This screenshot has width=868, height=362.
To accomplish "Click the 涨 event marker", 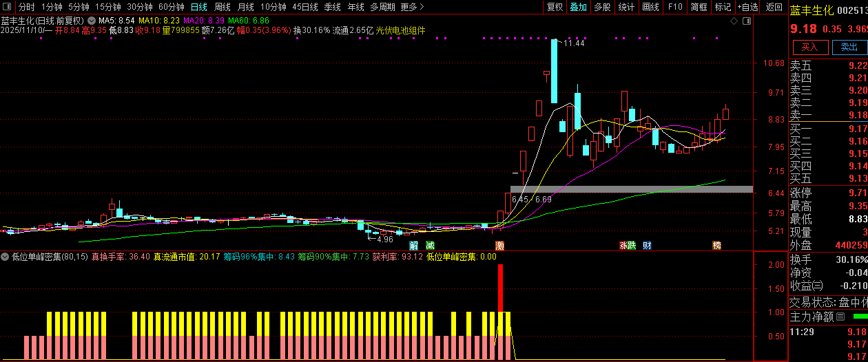I will pos(623,245).
